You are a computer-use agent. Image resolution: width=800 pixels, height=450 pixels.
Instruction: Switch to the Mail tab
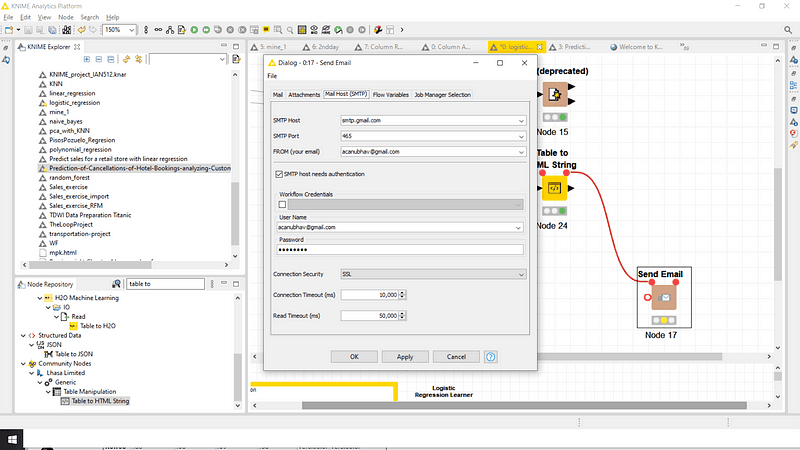pyautogui.click(x=278, y=95)
